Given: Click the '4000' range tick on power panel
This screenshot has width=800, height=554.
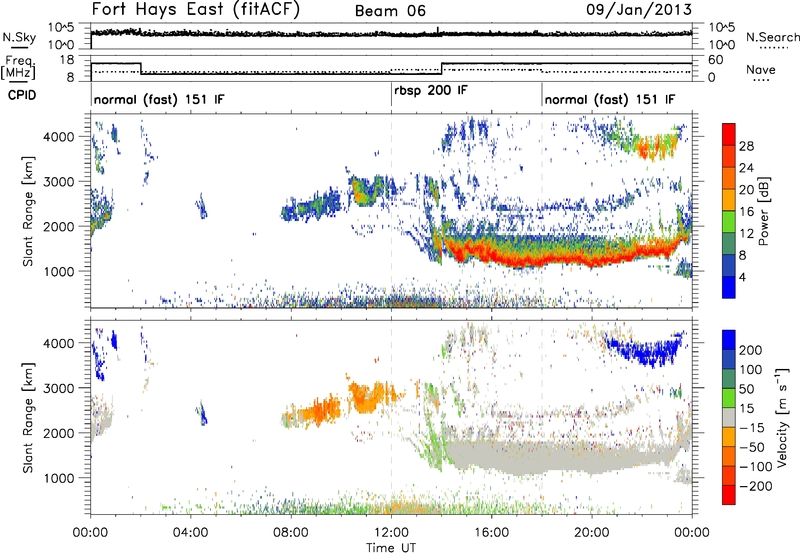Looking at the screenshot, I should [60, 137].
